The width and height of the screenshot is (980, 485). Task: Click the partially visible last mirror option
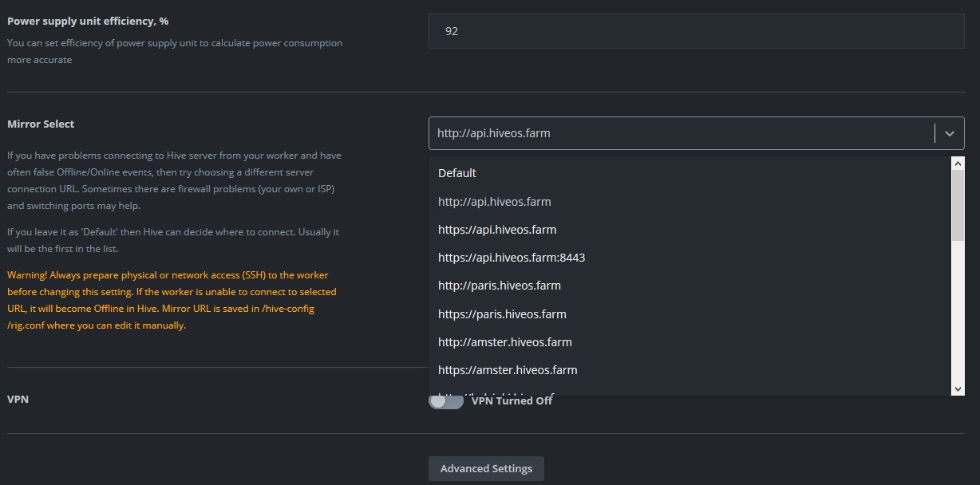pyautogui.click(x=495, y=393)
